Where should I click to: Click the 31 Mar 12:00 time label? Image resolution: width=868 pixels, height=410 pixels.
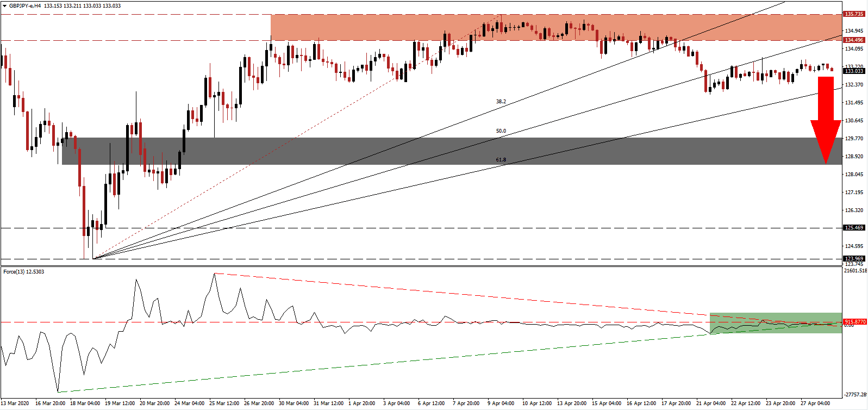pyautogui.click(x=328, y=403)
